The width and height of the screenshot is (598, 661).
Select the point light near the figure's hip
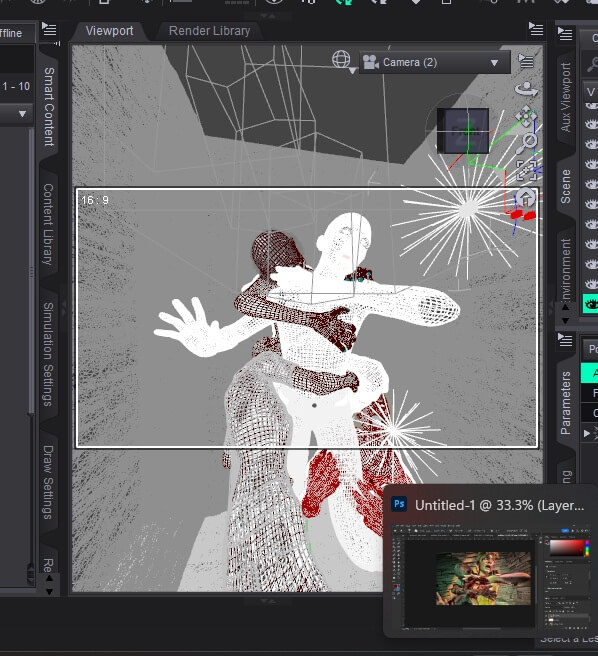[395, 431]
